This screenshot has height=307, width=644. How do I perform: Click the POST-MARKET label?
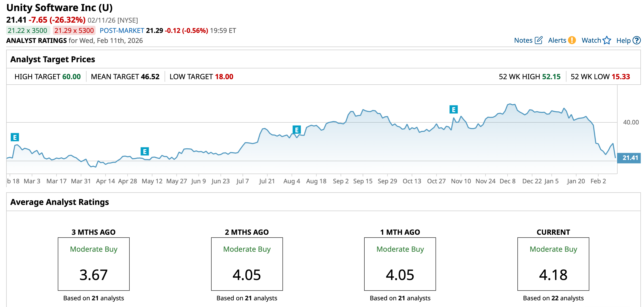coord(122,31)
